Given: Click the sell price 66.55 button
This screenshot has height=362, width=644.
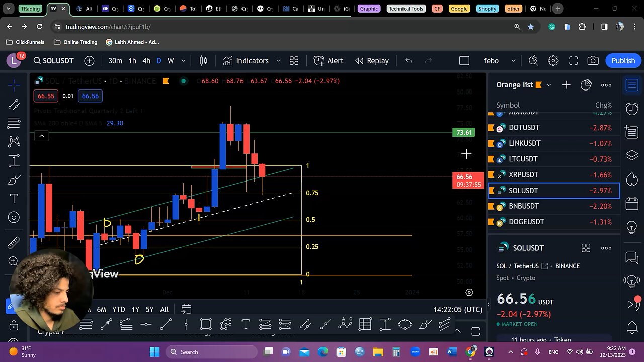Looking at the screenshot, I should [x=46, y=96].
